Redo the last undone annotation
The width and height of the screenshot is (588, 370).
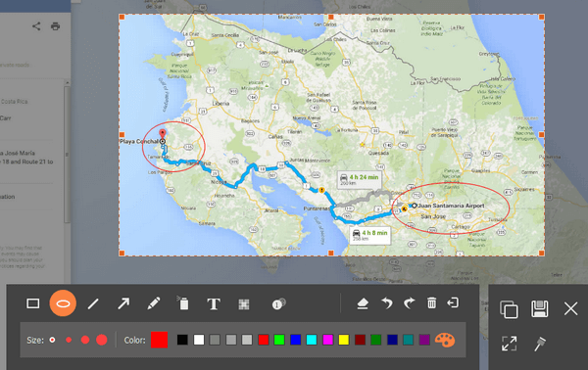pyautogui.click(x=409, y=303)
